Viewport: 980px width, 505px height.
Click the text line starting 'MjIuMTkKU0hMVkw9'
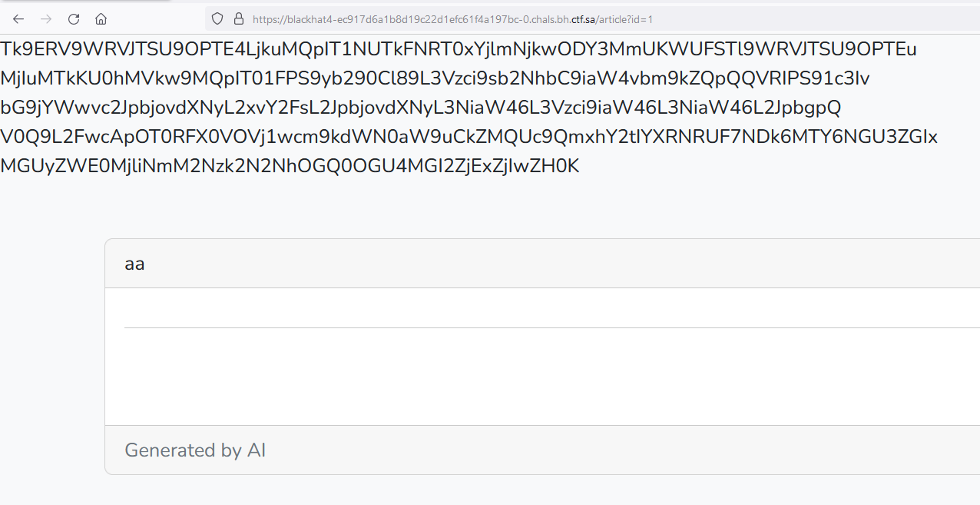435,78
